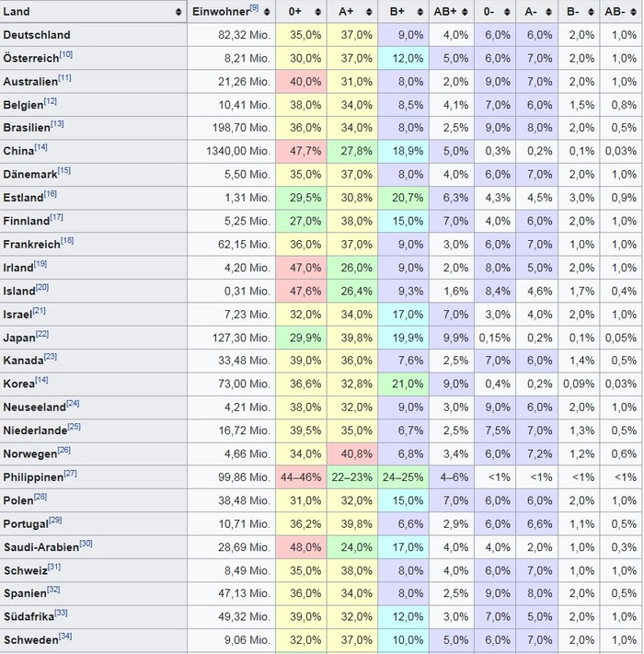The height and width of the screenshot is (654, 644).
Task: Sort by 0- column arrows
Action: 507,12
